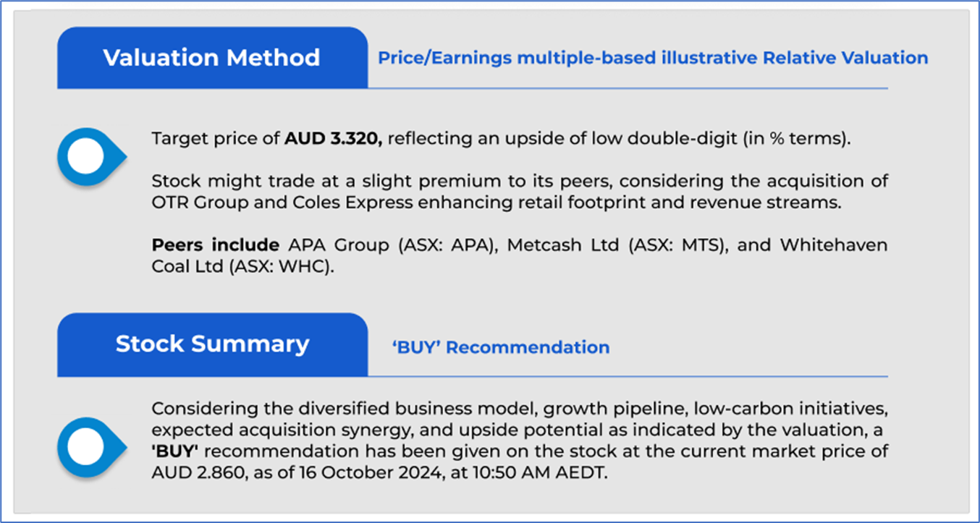Select the Valuation Method header tab

(211, 58)
